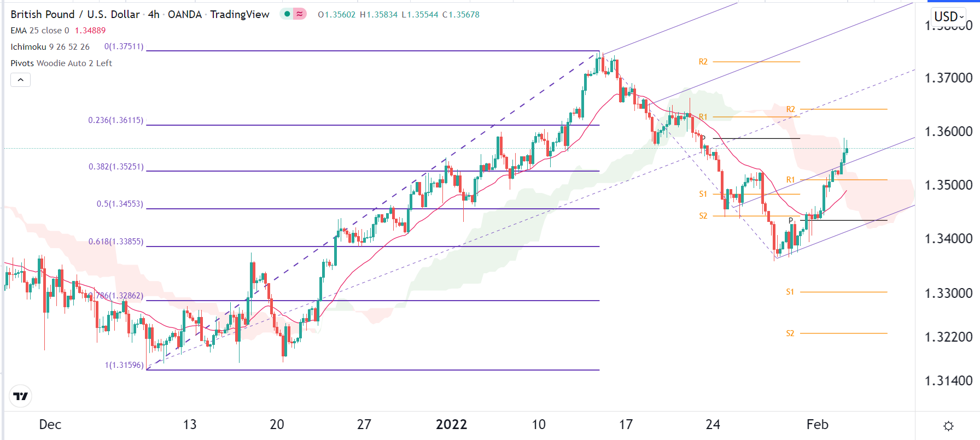Click the 1.37000 price scale label

point(948,78)
